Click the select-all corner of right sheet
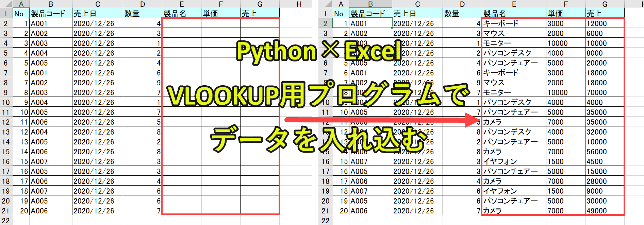The width and height of the screenshot is (644, 225). pyautogui.click(x=326, y=4)
